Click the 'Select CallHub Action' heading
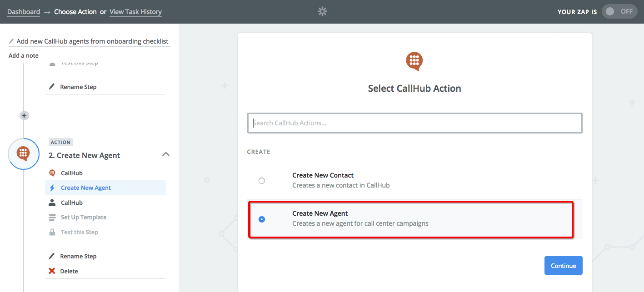The height and width of the screenshot is (292, 644). 414,89
